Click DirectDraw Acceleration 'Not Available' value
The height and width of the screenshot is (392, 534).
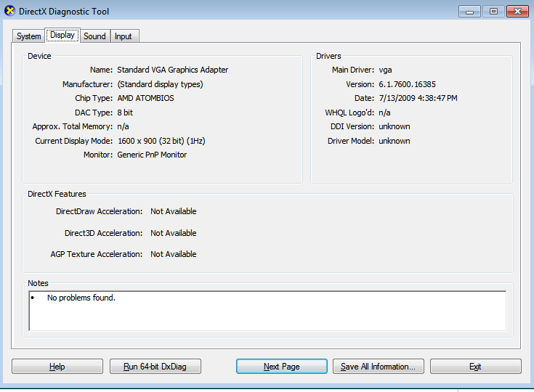(x=174, y=211)
